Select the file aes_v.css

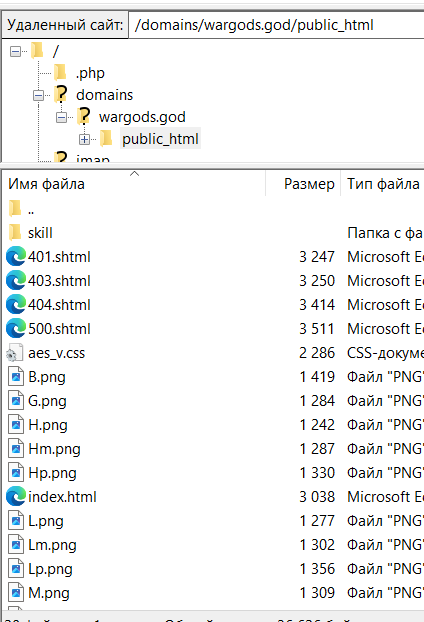click(56, 353)
